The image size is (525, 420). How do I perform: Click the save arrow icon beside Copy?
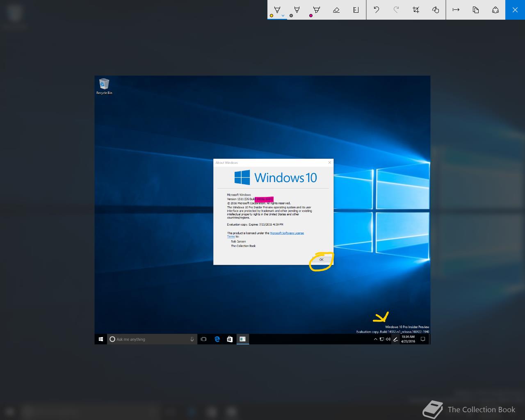(456, 10)
